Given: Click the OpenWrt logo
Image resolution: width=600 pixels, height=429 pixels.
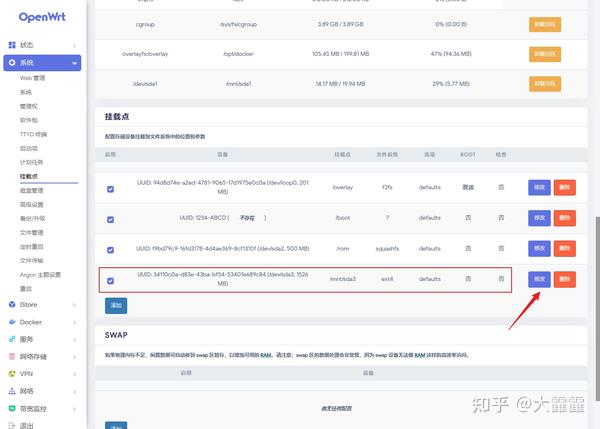Looking at the screenshot, I should click(x=42, y=17).
